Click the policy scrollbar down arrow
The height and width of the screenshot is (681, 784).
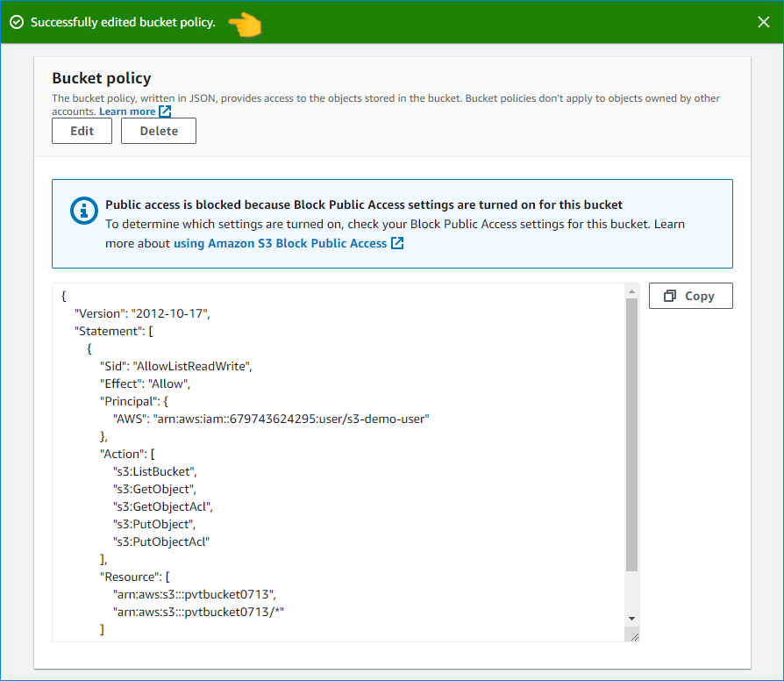point(631,620)
